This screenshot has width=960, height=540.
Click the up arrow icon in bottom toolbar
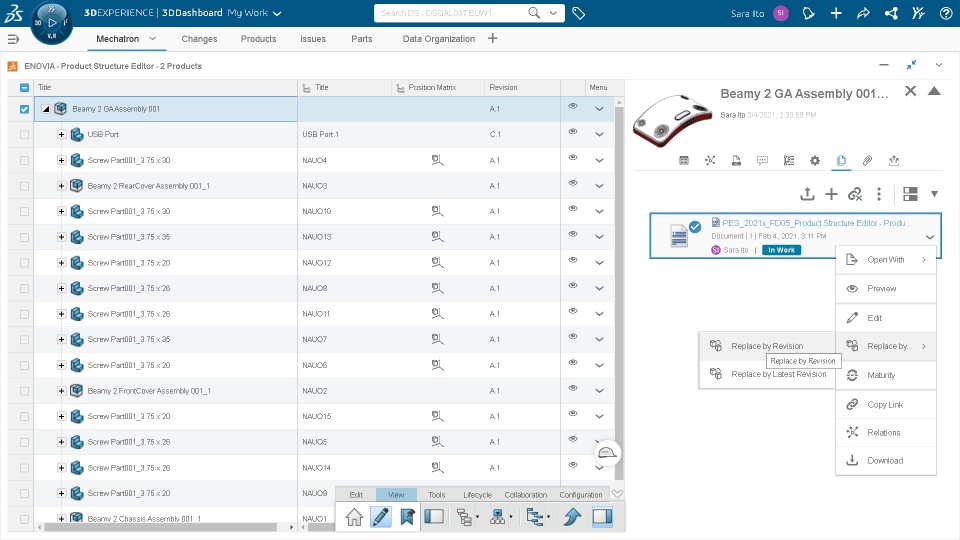coord(572,517)
